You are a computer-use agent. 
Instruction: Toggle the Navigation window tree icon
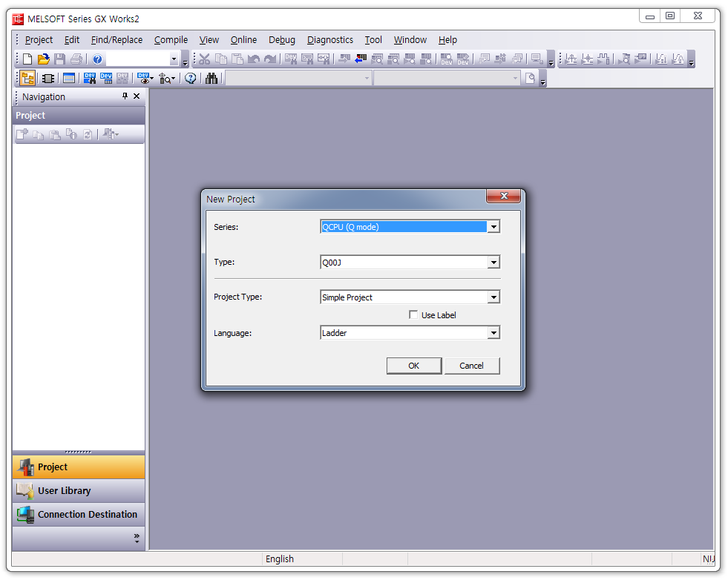click(x=27, y=79)
